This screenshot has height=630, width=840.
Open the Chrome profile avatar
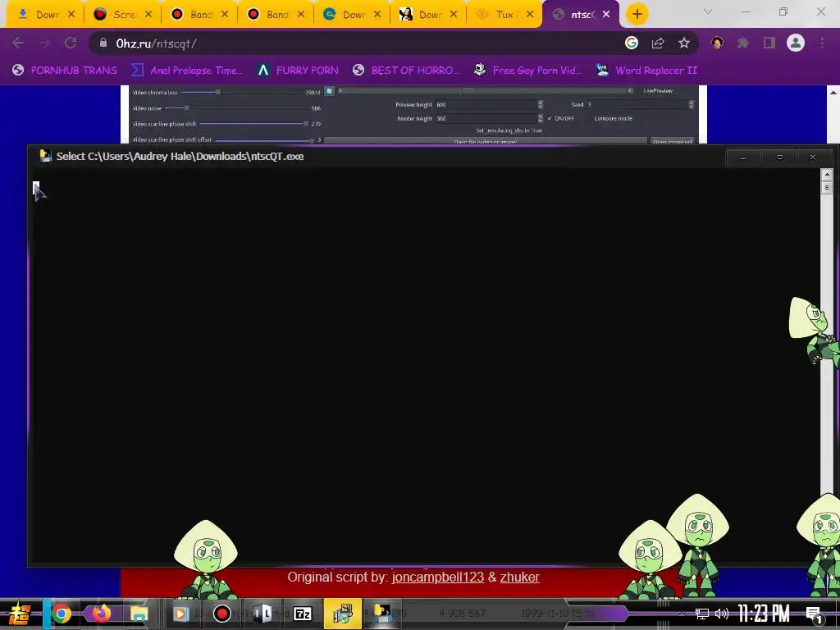(x=796, y=43)
